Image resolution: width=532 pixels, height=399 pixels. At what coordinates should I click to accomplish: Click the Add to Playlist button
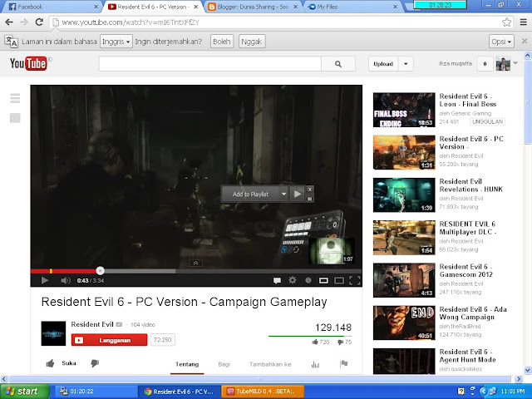(x=250, y=194)
